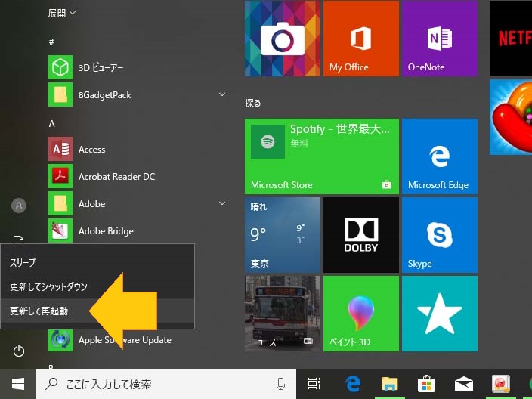This screenshot has height=399, width=532.
Task: Open the Dolby tile
Action: (x=361, y=235)
